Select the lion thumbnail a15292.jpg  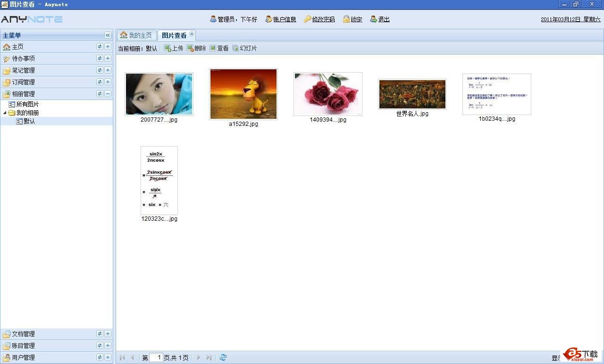tap(243, 94)
